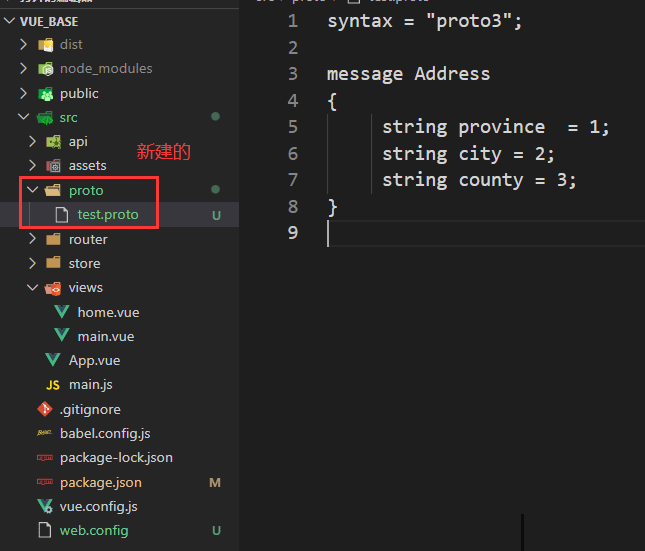The width and height of the screenshot is (645, 551).
Task: Click the closing brace on line 8
Action: point(332,207)
